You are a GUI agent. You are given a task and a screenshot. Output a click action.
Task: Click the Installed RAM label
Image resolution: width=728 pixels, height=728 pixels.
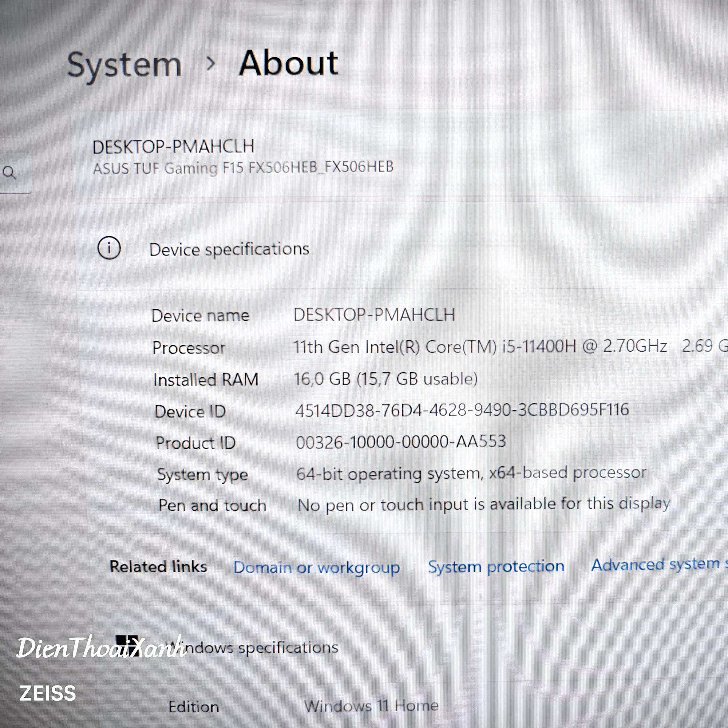pyautogui.click(x=206, y=379)
